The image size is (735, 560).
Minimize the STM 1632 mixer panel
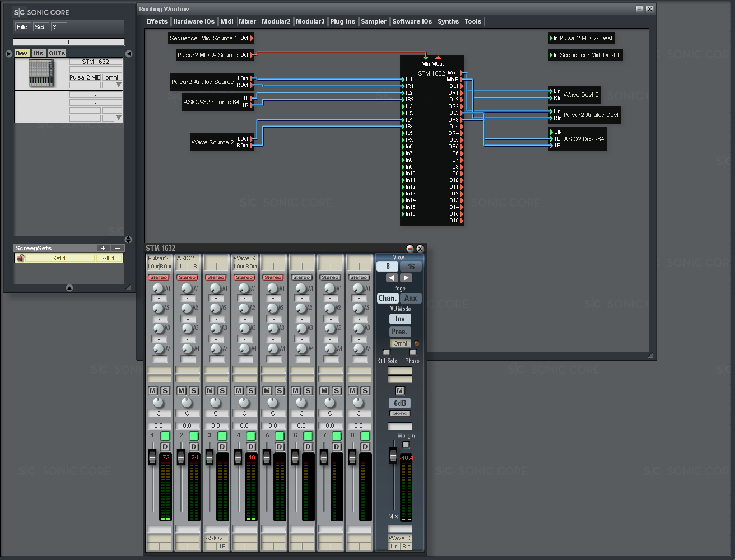[410, 249]
